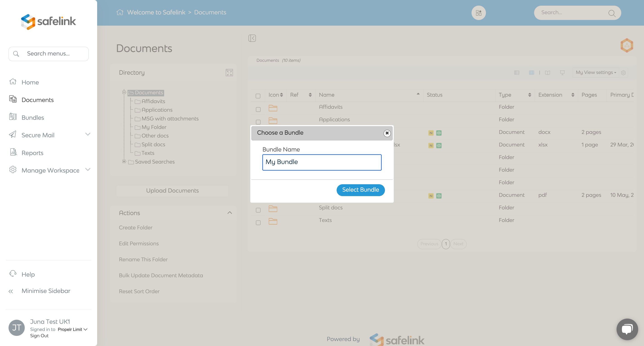Viewport: 644px width, 346px height.
Task: Expand the Secure Mail submenu
Action: [87, 134]
